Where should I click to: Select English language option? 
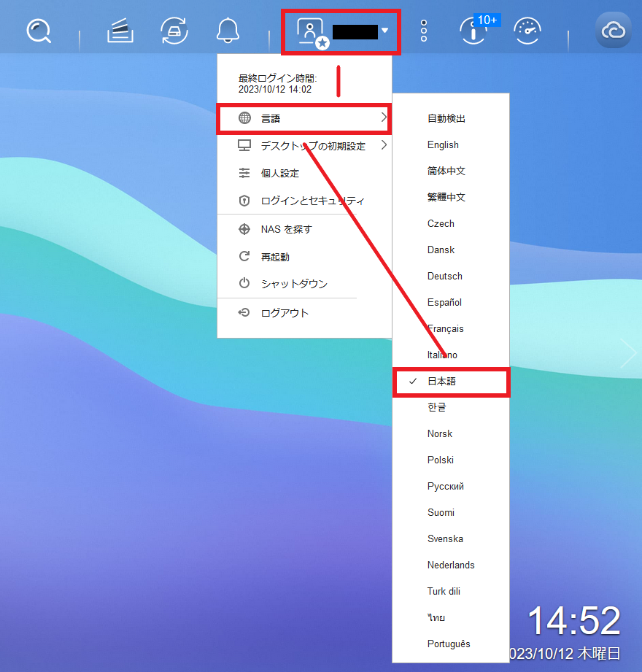[x=451, y=145]
